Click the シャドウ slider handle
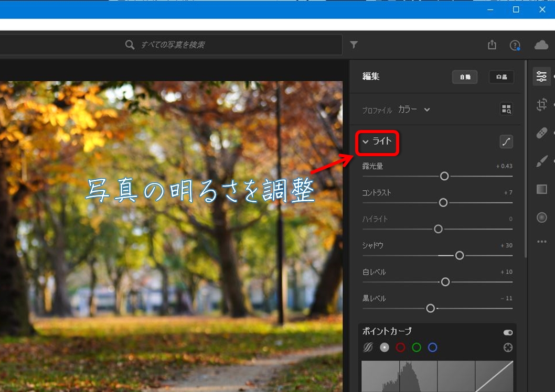Viewport: 555px width, 392px height. [460, 255]
